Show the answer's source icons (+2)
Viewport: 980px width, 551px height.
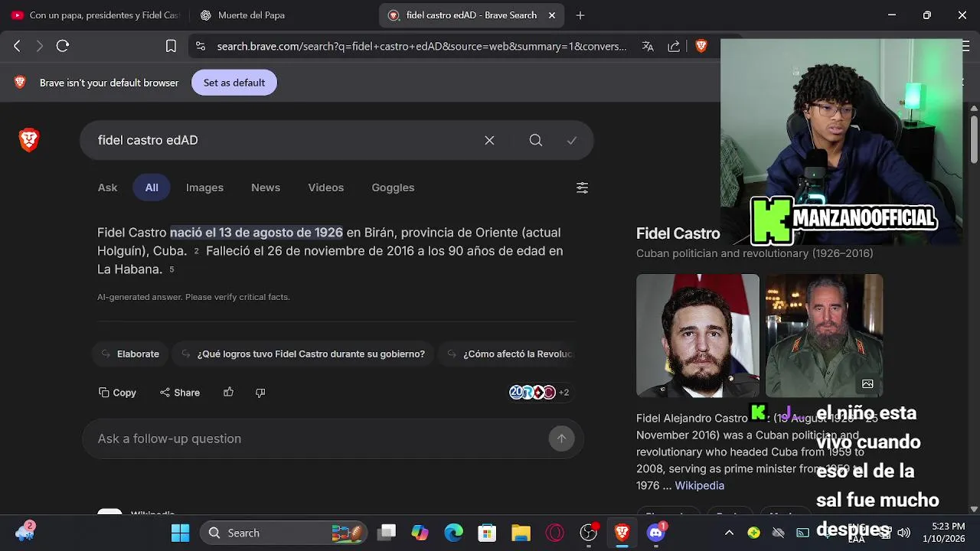pos(539,393)
